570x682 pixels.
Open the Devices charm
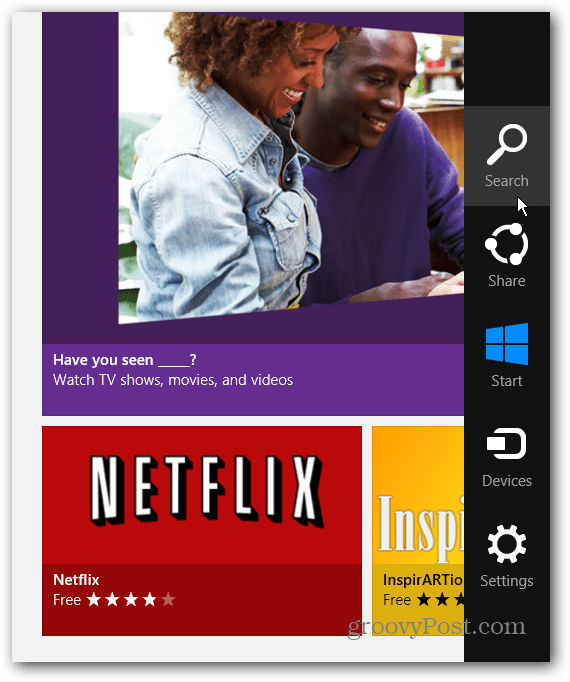[x=507, y=457]
